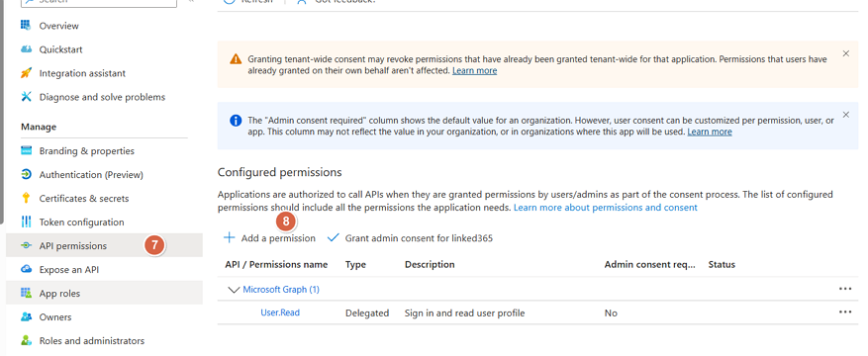Click the API permissions icon
Image resolution: width=868 pixels, height=356 pixels.
(x=26, y=246)
